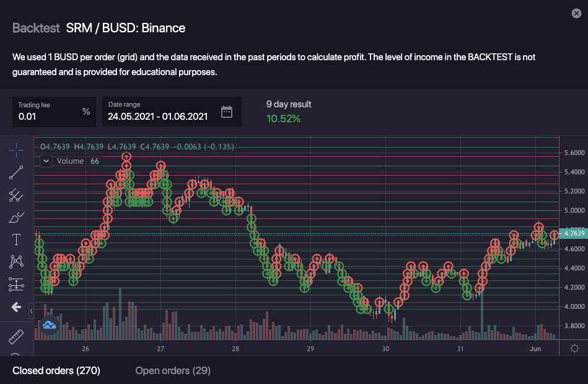Close the Backtest dialog

(576, 14)
